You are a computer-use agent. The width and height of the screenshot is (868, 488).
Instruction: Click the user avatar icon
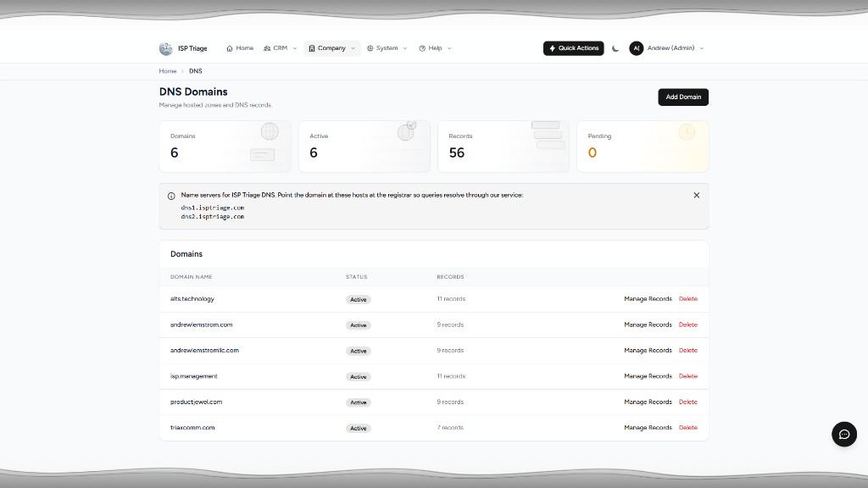[636, 48]
